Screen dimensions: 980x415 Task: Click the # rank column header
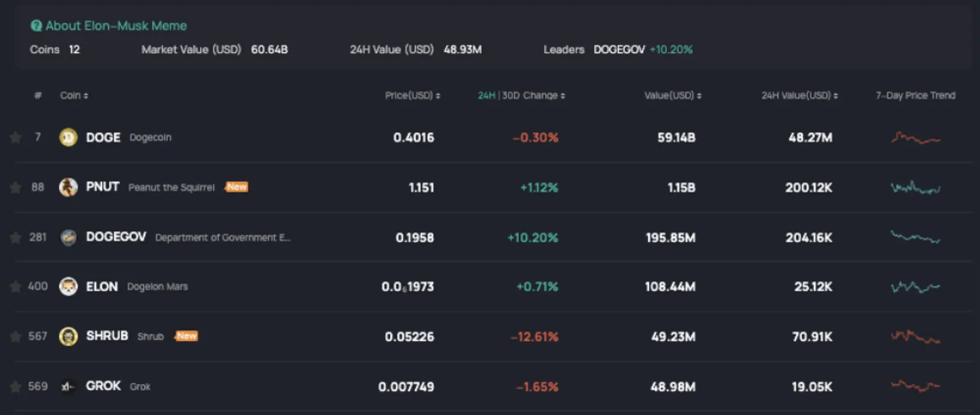[x=38, y=95]
